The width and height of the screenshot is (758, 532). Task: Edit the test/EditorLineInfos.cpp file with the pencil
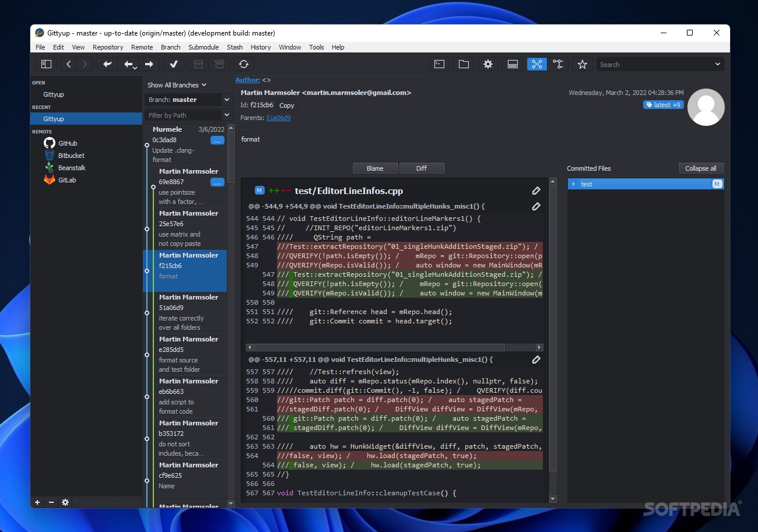coord(536,191)
